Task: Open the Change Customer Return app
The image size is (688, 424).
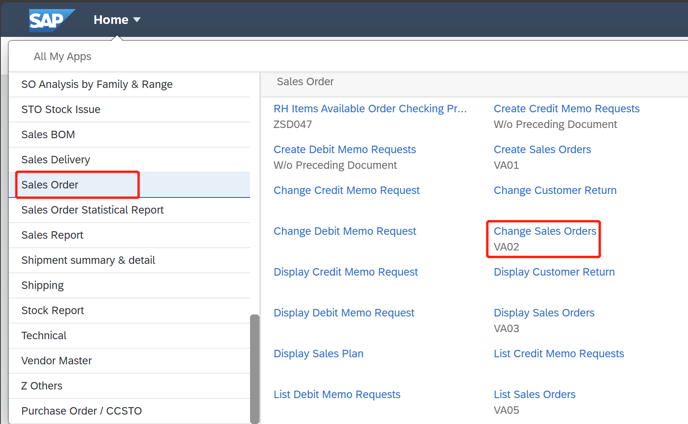Action: pos(554,190)
